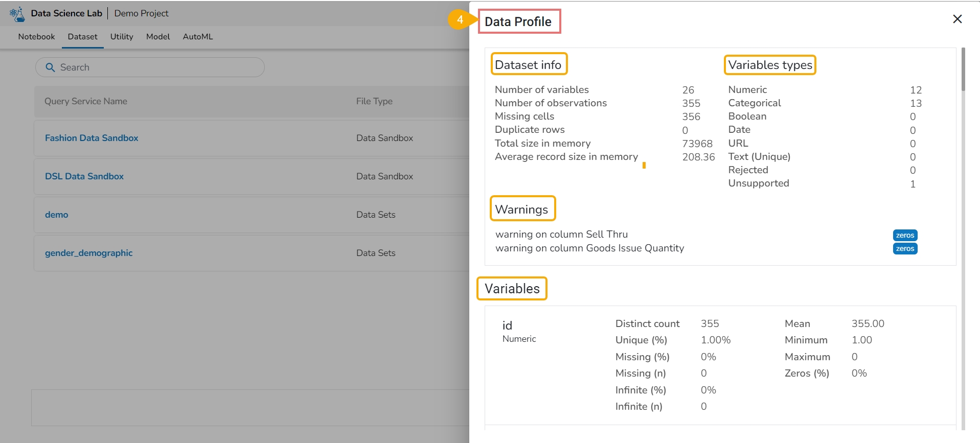The width and height of the screenshot is (980, 443).
Task: Click the zeros badge for Sell Thru
Action: tap(905, 235)
